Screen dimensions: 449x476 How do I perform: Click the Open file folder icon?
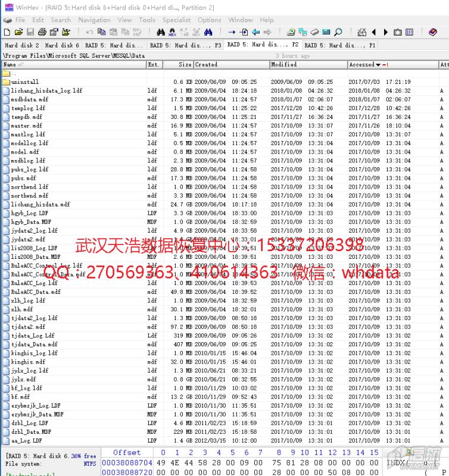click(x=18, y=32)
